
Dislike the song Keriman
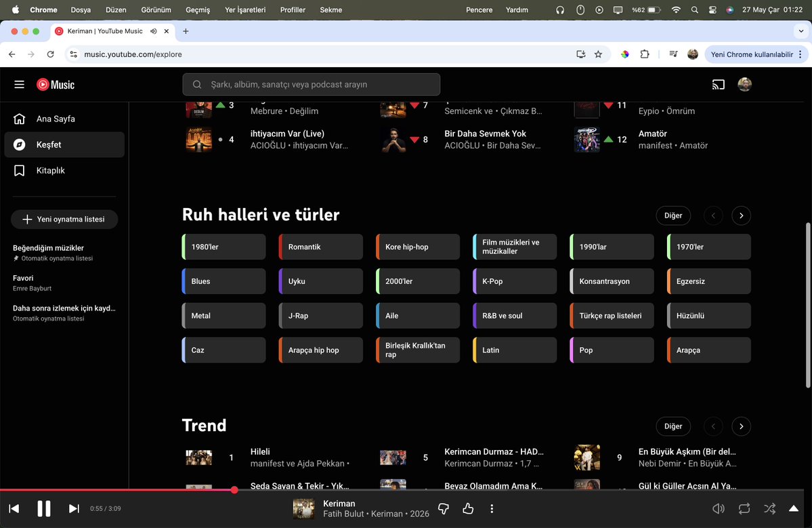(444, 509)
